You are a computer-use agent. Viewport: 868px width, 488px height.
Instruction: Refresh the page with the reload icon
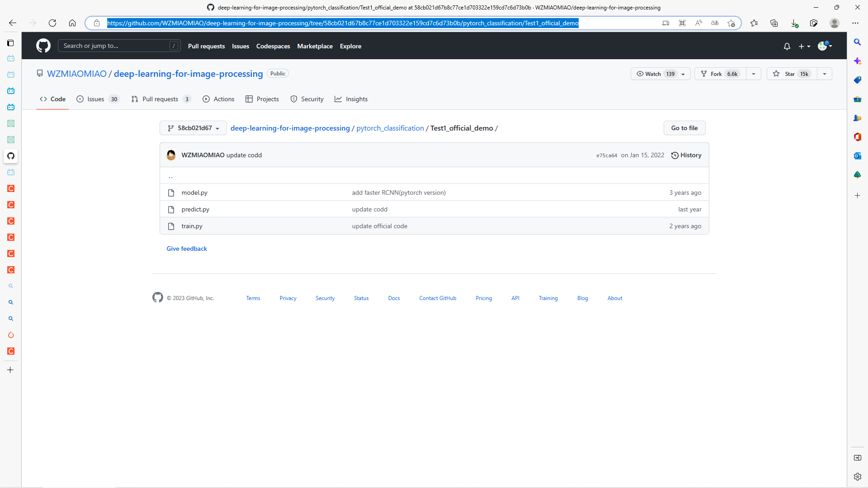(52, 23)
